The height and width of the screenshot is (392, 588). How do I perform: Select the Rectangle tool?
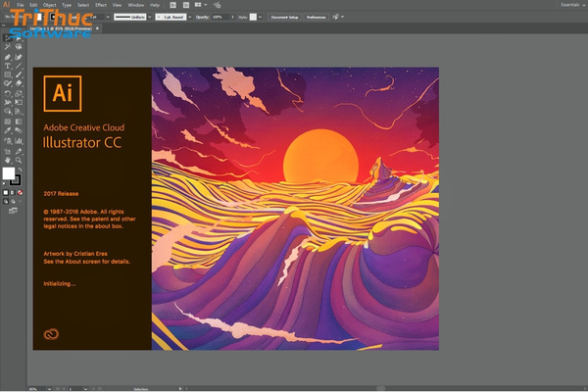click(7, 74)
